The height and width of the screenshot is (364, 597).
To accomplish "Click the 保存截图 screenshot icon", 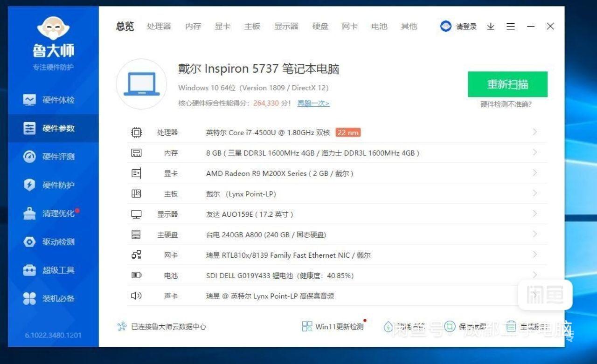I will coord(450,326).
